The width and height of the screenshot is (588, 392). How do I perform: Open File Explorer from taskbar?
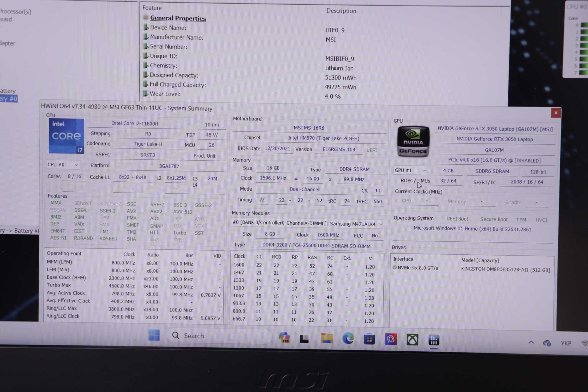click(327, 338)
